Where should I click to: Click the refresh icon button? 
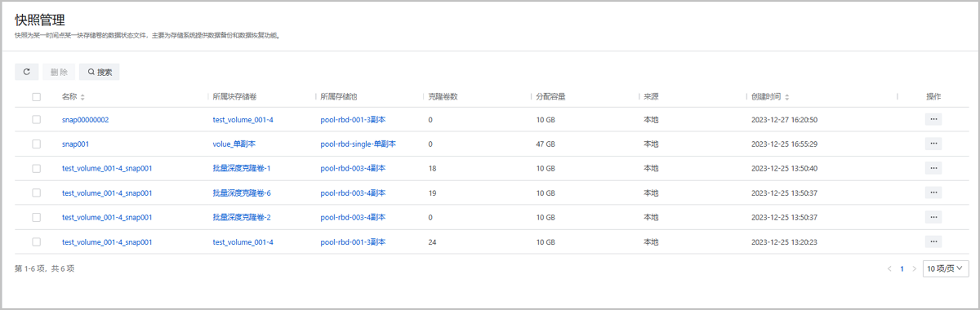[26, 72]
